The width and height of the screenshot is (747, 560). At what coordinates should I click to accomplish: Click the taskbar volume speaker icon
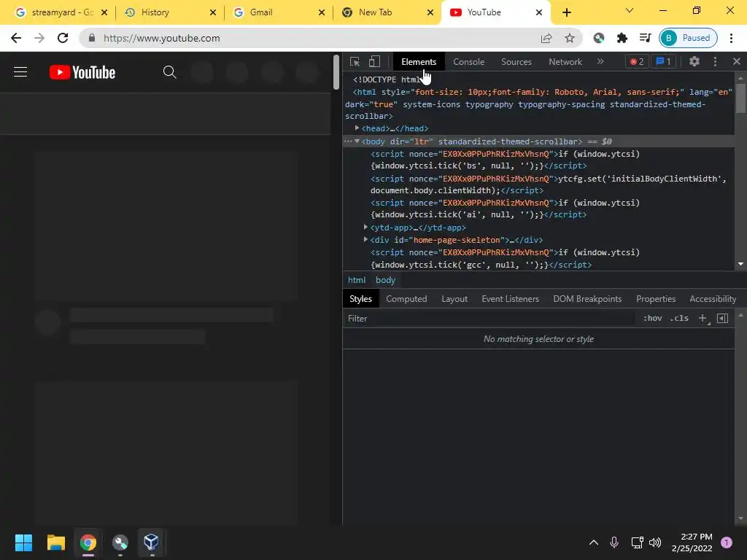[x=655, y=542]
